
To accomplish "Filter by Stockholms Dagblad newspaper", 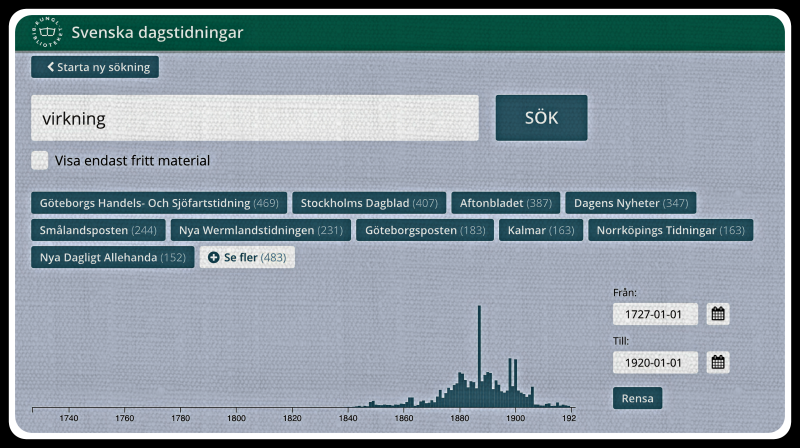I will click(x=369, y=203).
